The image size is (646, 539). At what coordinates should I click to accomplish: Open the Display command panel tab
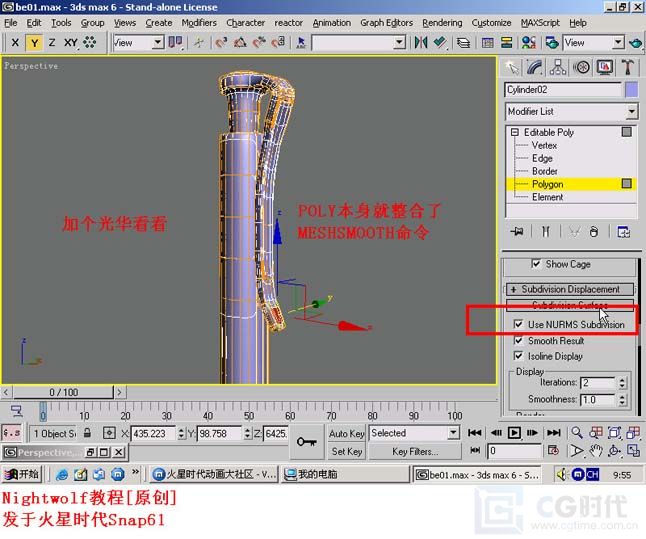604,67
